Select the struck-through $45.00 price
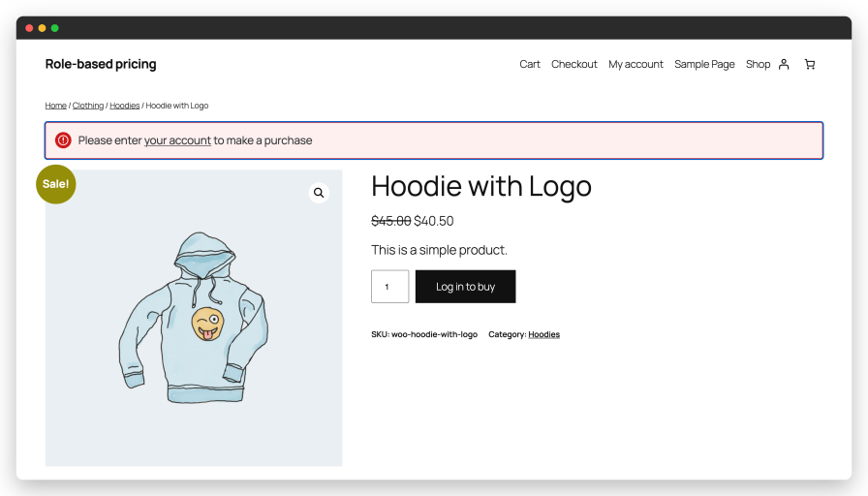Viewport: 868px width, 496px height. (x=390, y=221)
